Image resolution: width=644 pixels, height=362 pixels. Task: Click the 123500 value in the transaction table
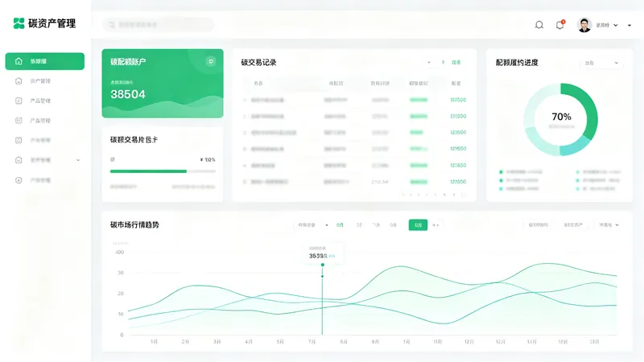click(x=458, y=133)
